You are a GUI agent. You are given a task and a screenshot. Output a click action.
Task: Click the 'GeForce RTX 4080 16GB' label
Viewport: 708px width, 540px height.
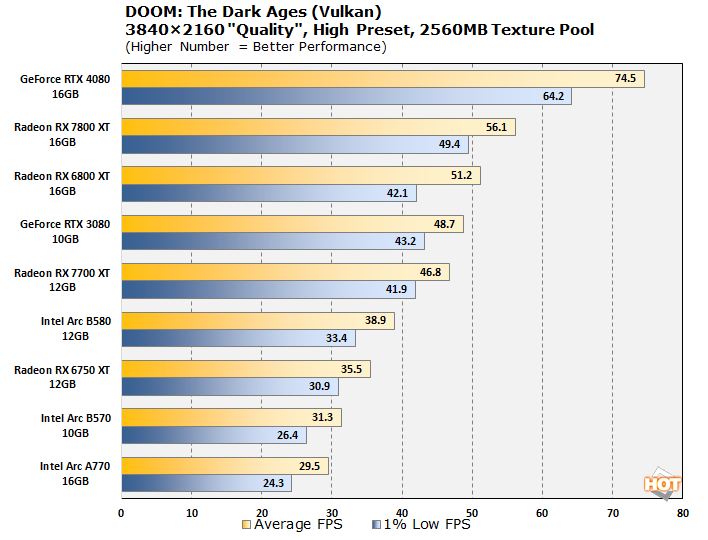click(x=65, y=87)
